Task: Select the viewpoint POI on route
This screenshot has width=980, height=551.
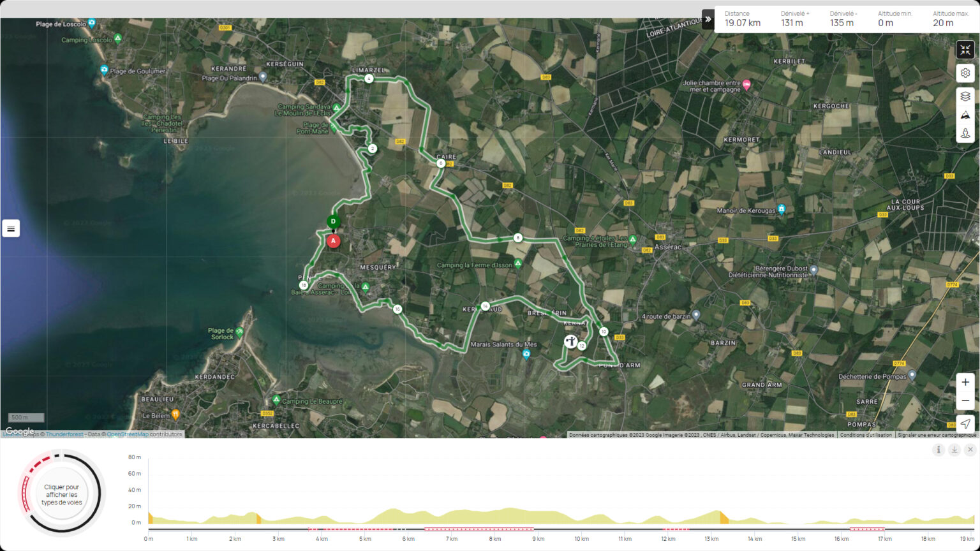Action: (x=570, y=342)
